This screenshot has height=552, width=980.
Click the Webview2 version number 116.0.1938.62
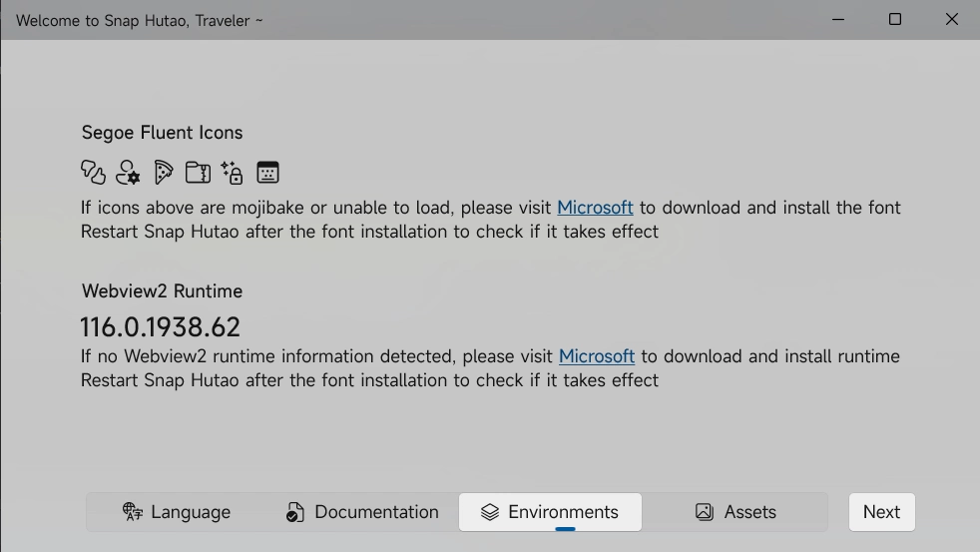coord(160,327)
